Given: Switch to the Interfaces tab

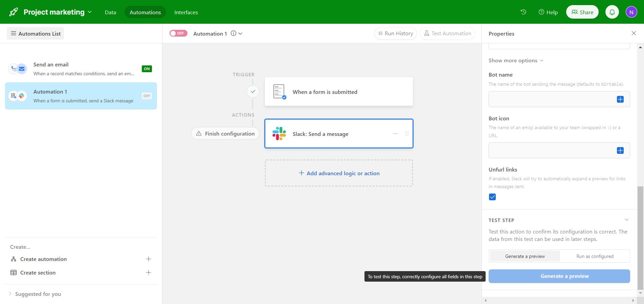Looking at the screenshot, I should [x=186, y=12].
